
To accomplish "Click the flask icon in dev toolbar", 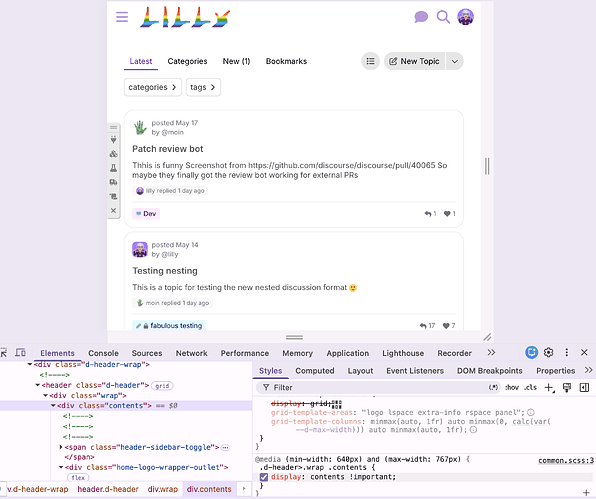I will pos(113,168).
